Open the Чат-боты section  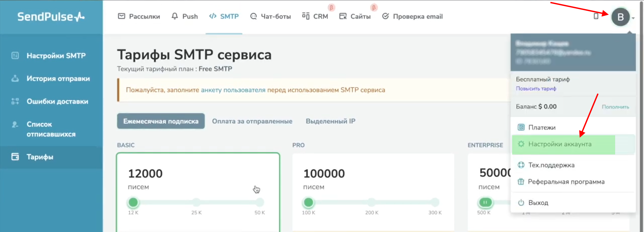click(x=271, y=16)
